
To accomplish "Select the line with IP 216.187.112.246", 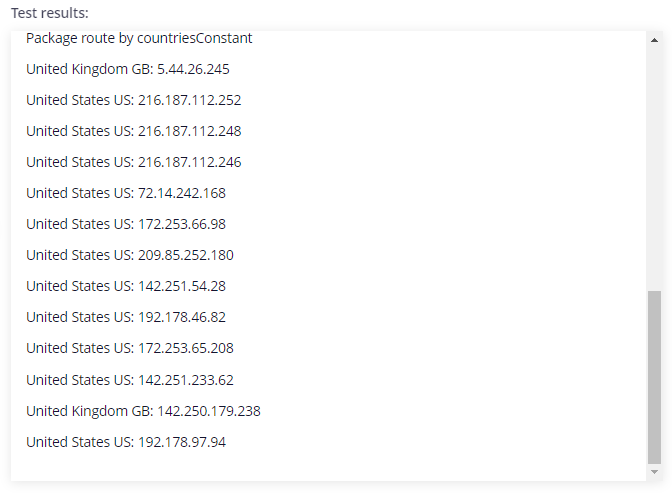I will (134, 162).
